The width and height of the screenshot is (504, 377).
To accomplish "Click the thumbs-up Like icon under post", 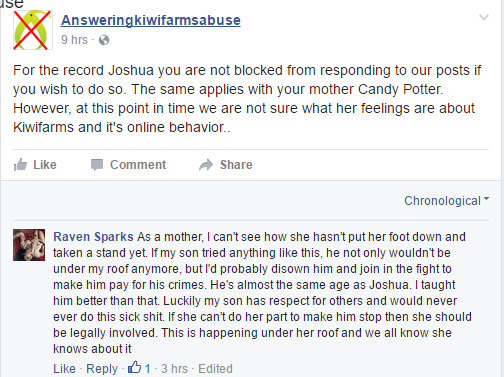I will pyautogui.click(x=20, y=165).
